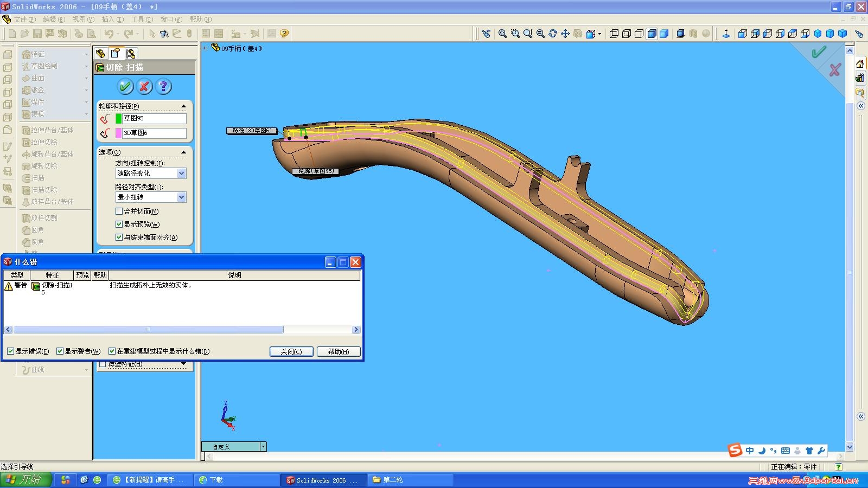Open the Design Library task pane tab
Viewport: 868px width, 488px height.
[860, 78]
